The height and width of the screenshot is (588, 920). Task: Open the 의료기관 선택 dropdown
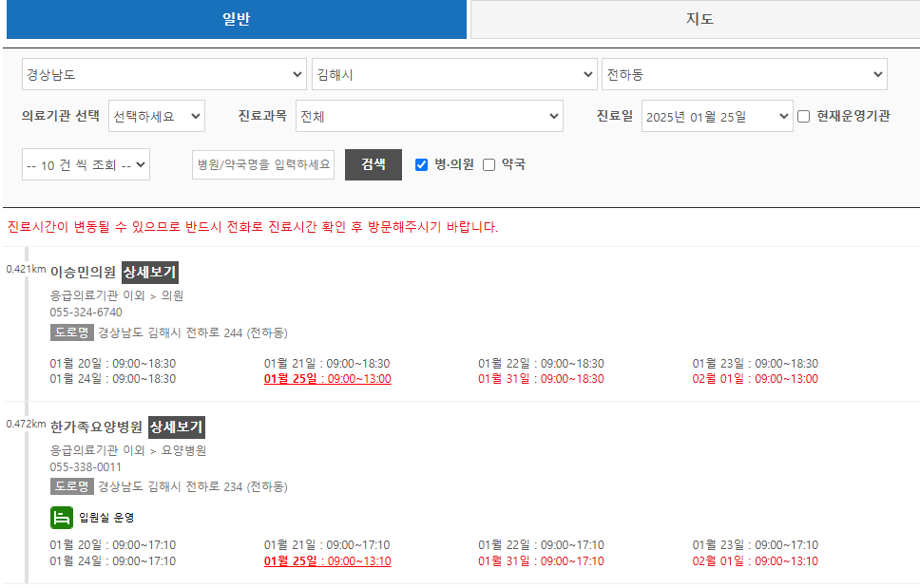(x=157, y=116)
